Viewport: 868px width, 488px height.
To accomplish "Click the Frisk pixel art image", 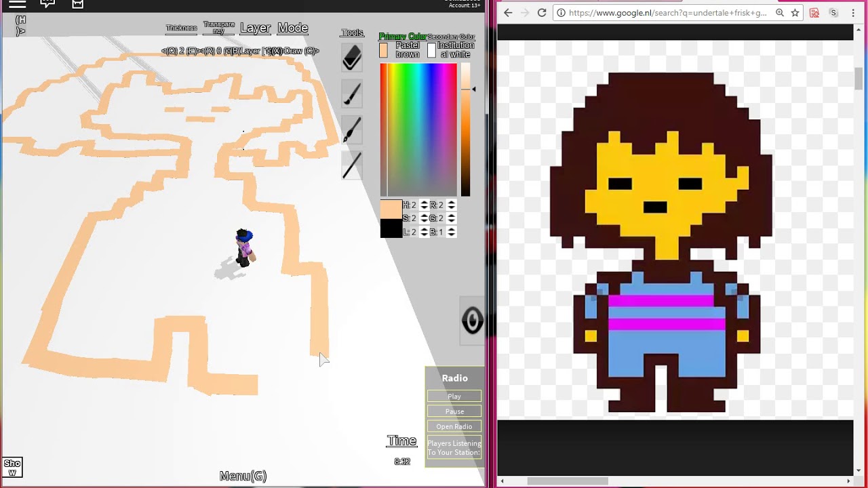I will pos(661,242).
